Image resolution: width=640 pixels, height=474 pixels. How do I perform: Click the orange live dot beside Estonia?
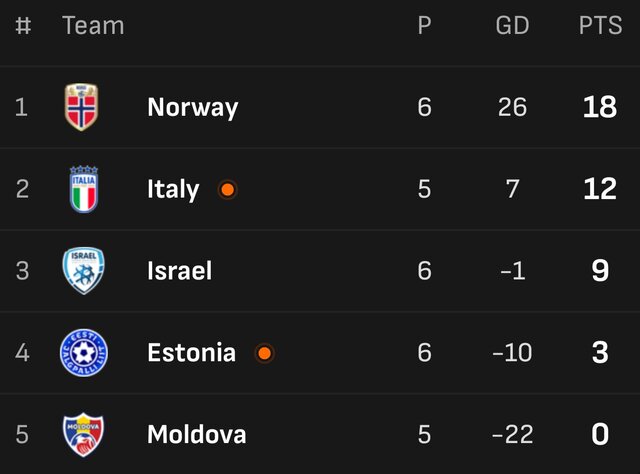(x=264, y=352)
